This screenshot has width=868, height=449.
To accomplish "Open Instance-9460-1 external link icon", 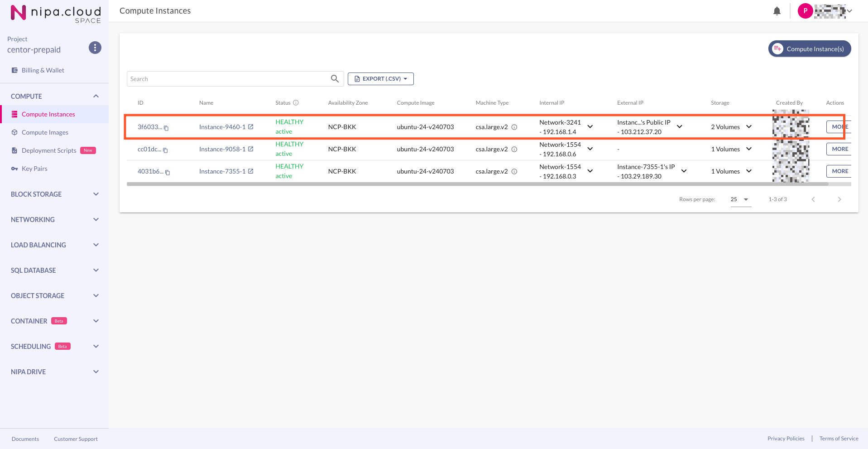I will [x=251, y=127].
